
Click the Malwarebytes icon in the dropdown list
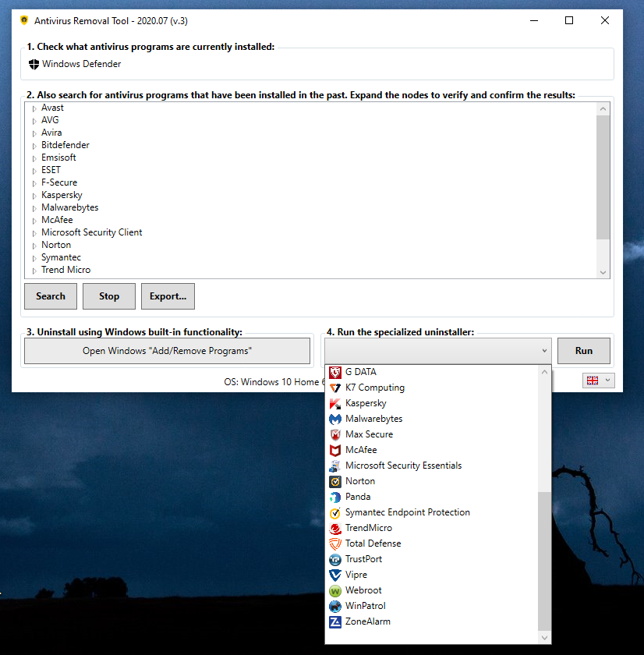335,419
